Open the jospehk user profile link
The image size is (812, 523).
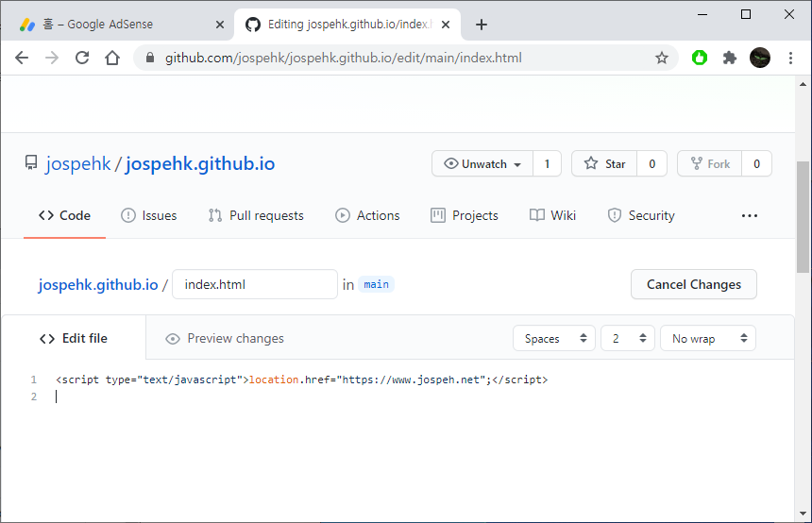(x=78, y=163)
